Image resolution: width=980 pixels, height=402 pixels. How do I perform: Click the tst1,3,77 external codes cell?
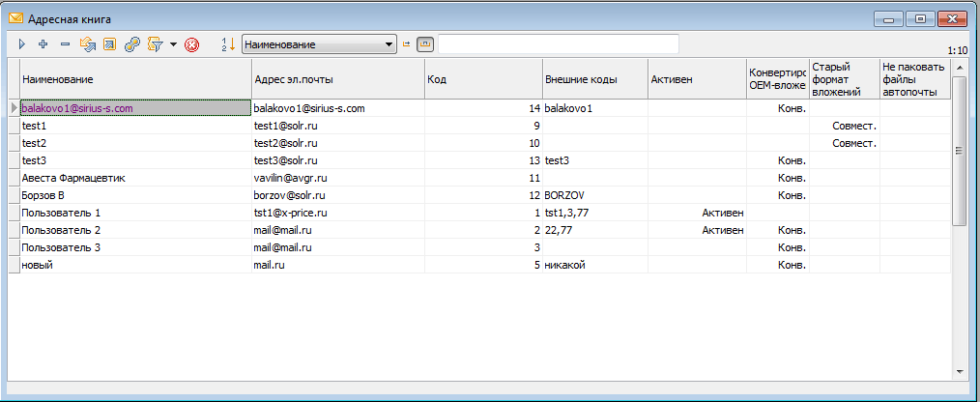pos(595,214)
